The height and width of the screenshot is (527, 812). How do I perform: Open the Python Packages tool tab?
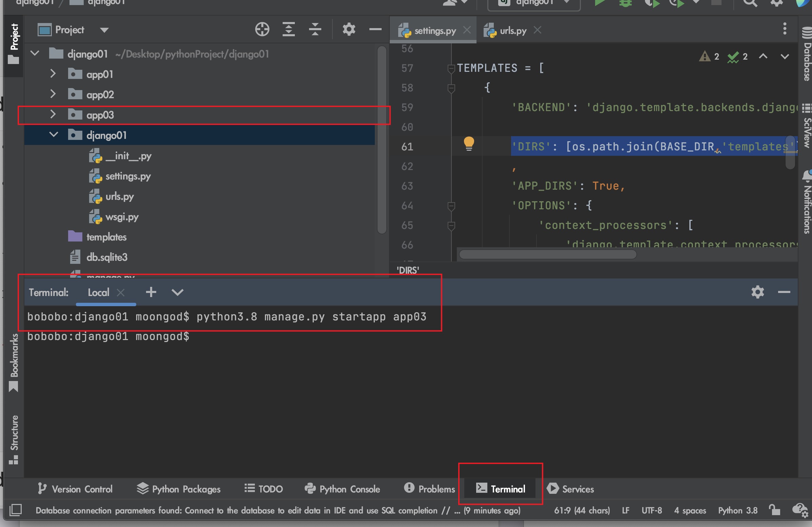click(x=179, y=489)
